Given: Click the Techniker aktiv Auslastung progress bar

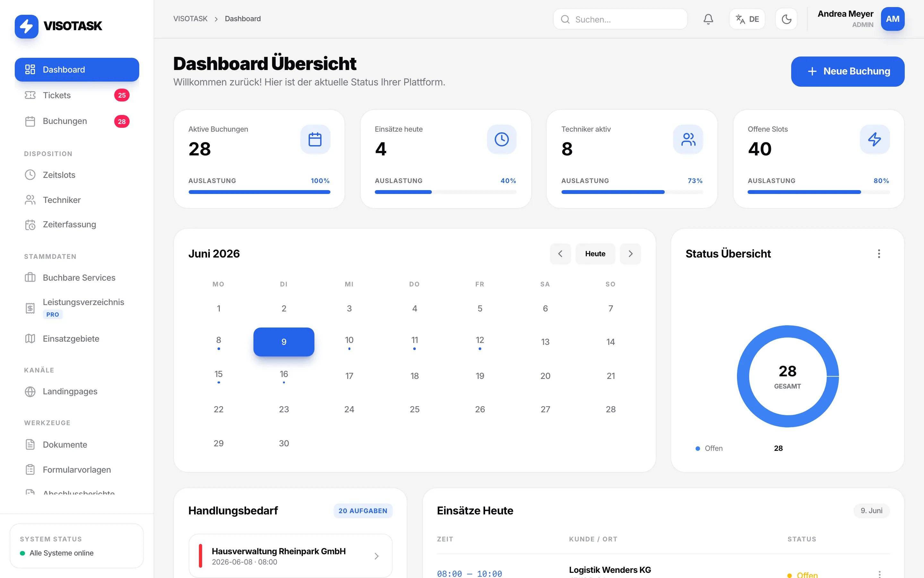Looking at the screenshot, I should click(632, 192).
